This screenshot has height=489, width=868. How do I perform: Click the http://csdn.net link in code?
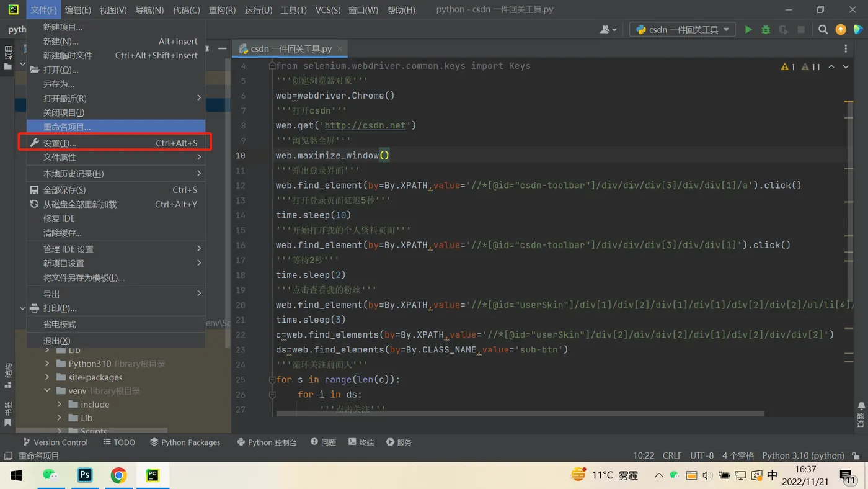[365, 125]
